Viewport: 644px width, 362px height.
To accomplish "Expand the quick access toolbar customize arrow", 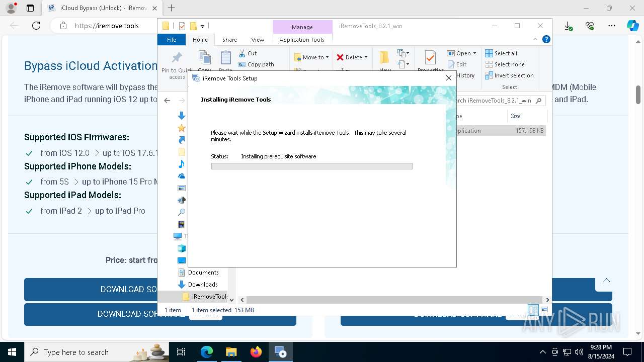I will (x=202, y=26).
